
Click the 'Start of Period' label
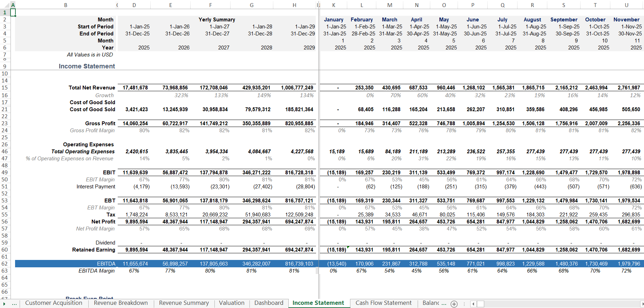[96, 27]
